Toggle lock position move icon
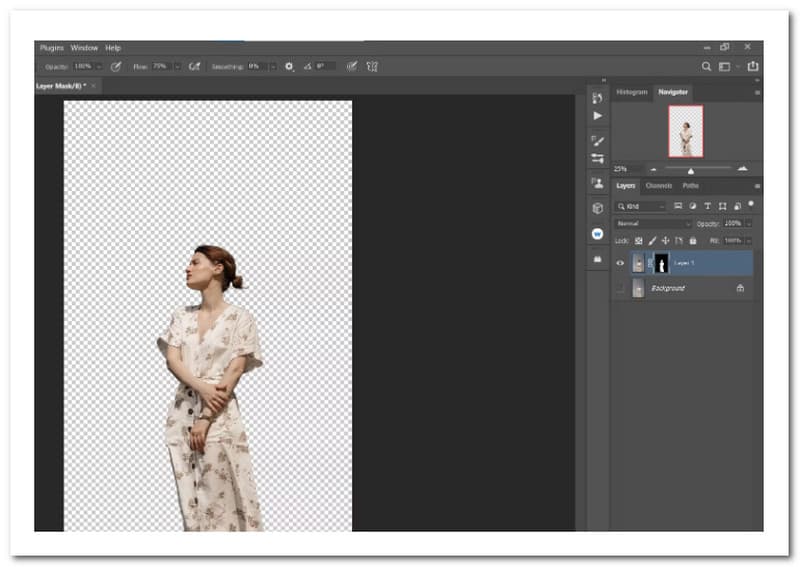Screen dimensions: 800x567 click(x=665, y=241)
